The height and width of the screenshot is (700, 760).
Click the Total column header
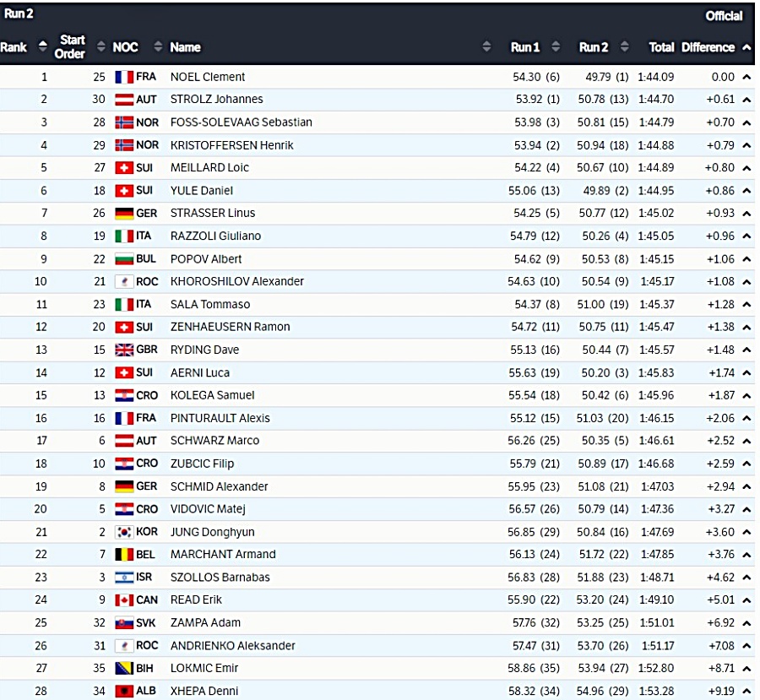coord(661,47)
